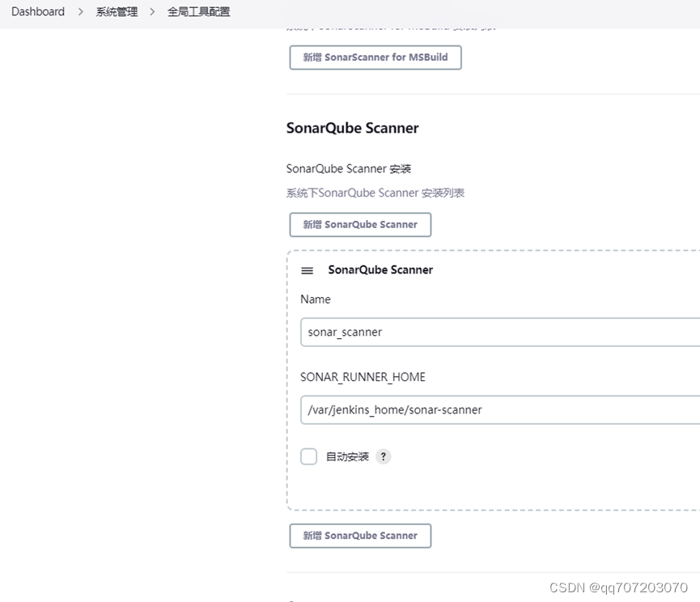
Task: Open Dashboard breadcrumb link
Action: pos(38,11)
